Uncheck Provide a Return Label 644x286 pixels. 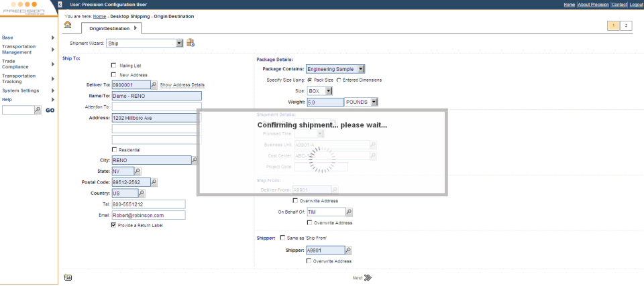pos(114,225)
